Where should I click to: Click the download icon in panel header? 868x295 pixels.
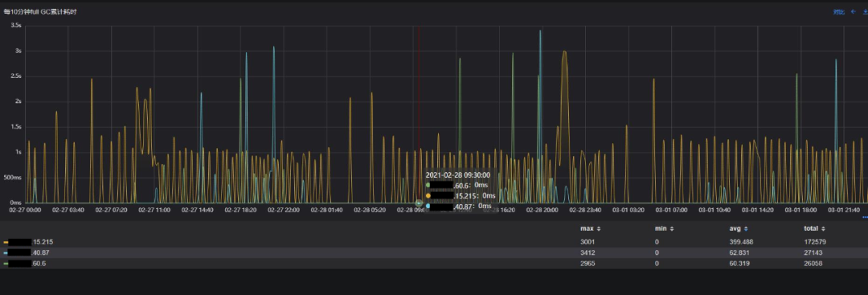[866, 11]
